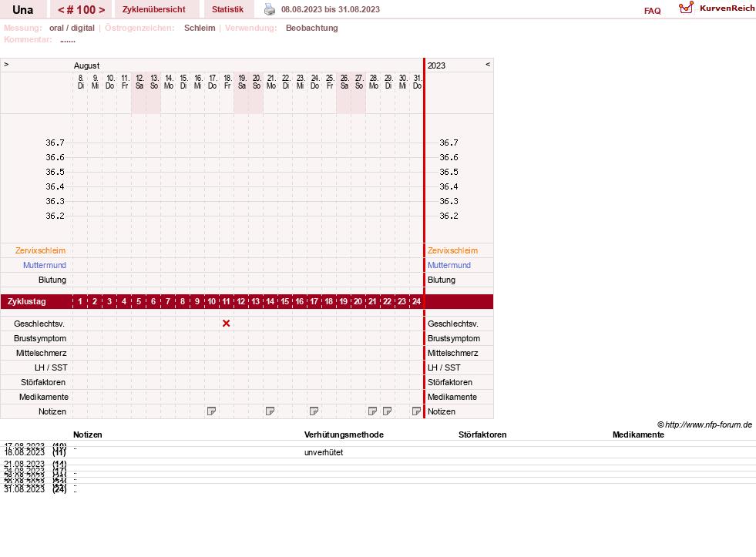Click the comment dots '.......'
Image resolution: width=756 pixels, height=557 pixels.
click(x=68, y=40)
